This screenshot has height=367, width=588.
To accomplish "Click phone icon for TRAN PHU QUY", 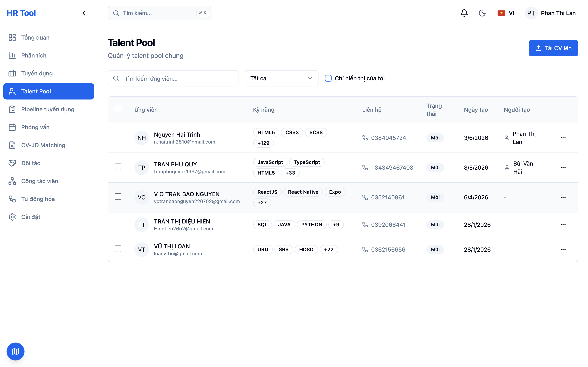I will pyautogui.click(x=365, y=167).
